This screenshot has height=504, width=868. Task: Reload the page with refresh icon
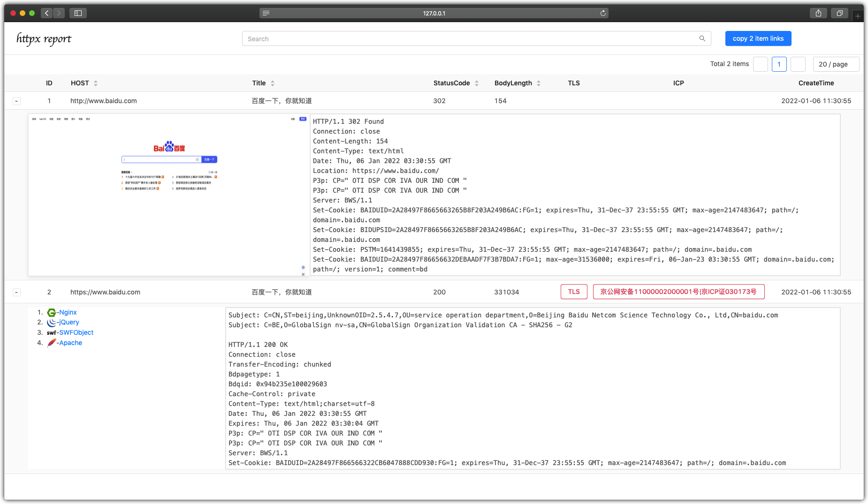603,13
